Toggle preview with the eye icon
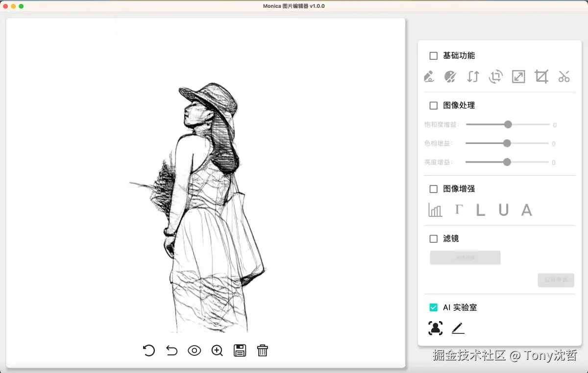Image resolution: width=588 pixels, height=373 pixels. (x=195, y=350)
